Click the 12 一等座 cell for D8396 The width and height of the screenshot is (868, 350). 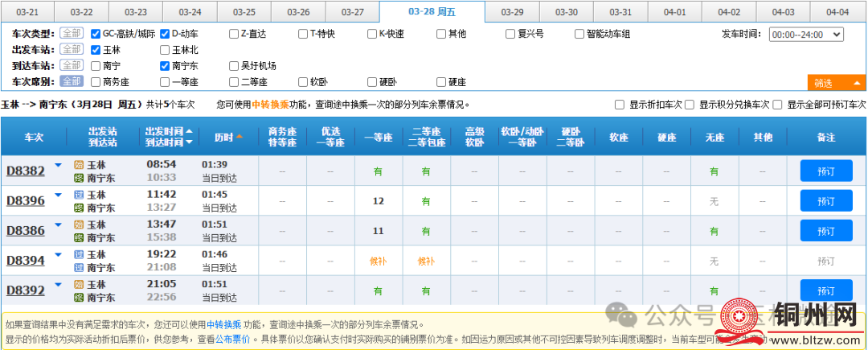[378, 201]
